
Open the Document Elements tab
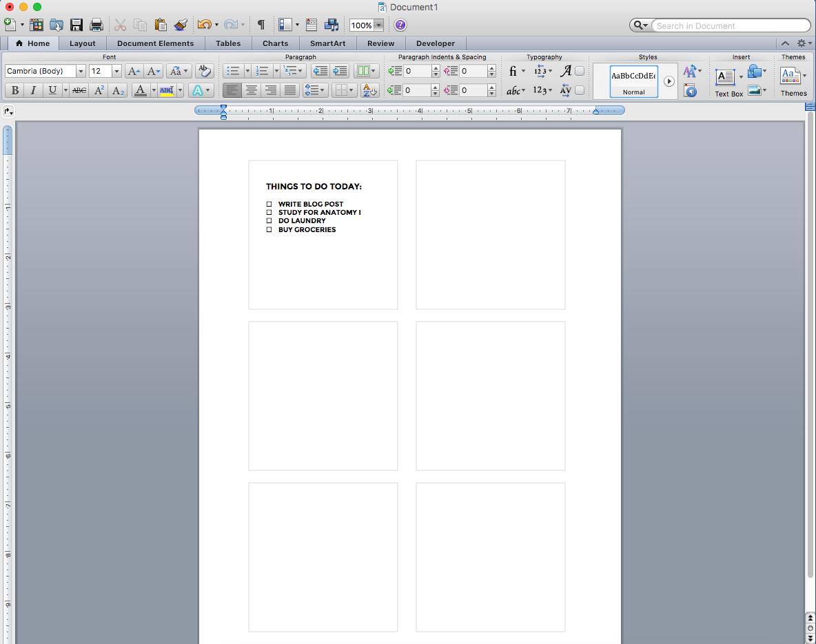[155, 43]
